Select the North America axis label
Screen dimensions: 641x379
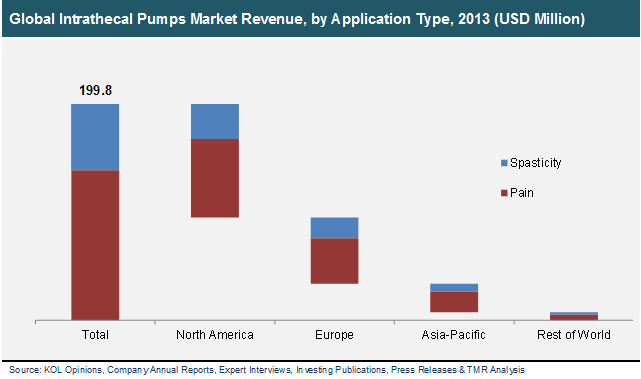[215, 334]
